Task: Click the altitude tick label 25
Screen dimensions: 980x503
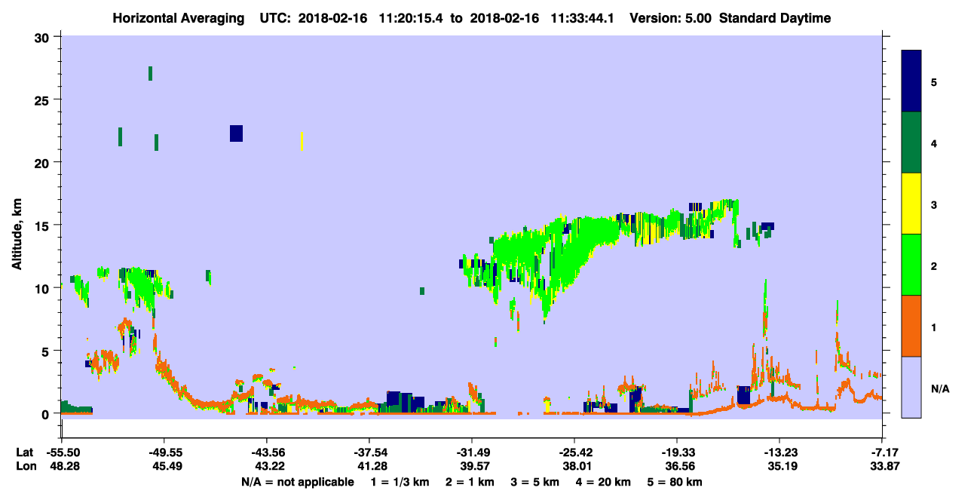Action: [44, 100]
